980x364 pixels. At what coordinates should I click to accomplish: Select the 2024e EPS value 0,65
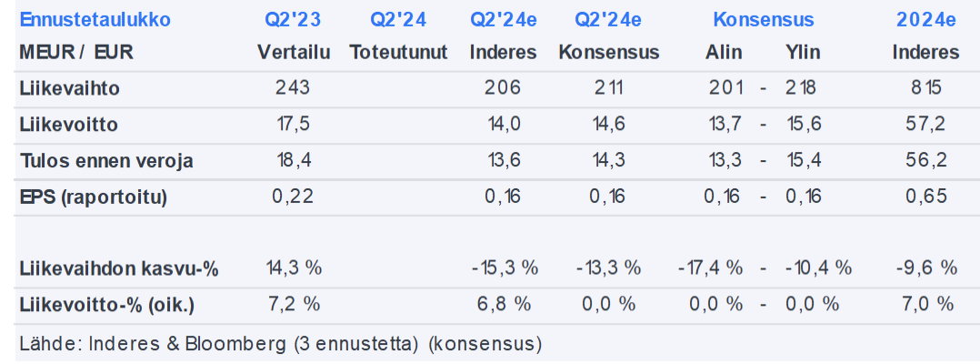(925, 197)
